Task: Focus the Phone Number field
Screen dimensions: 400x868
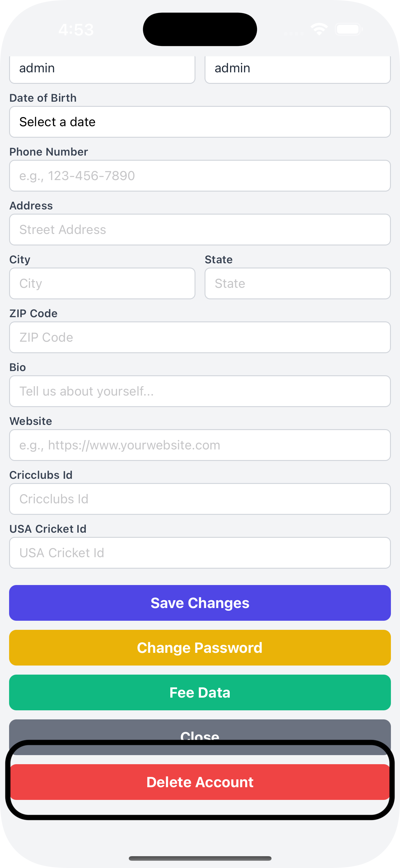Action: (x=200, y=176)
